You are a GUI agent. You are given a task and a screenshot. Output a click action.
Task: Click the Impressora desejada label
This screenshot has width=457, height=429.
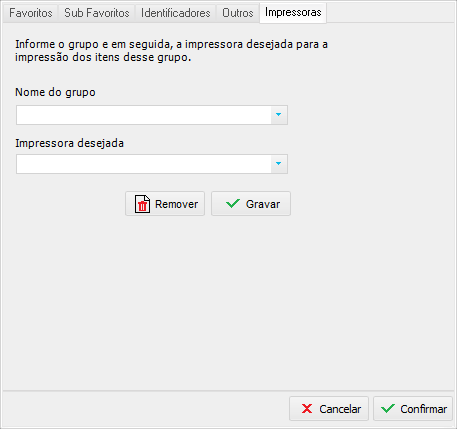69,143
